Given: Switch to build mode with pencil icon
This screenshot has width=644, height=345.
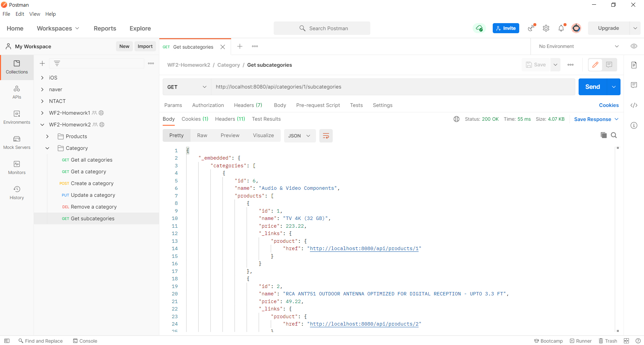Looking at the screenshot, I should (595, 65).
